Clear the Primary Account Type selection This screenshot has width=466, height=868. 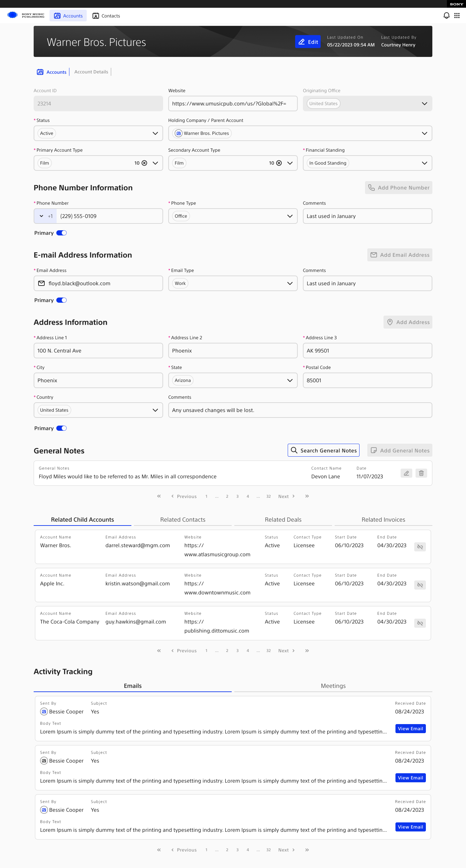coord(144,163)
